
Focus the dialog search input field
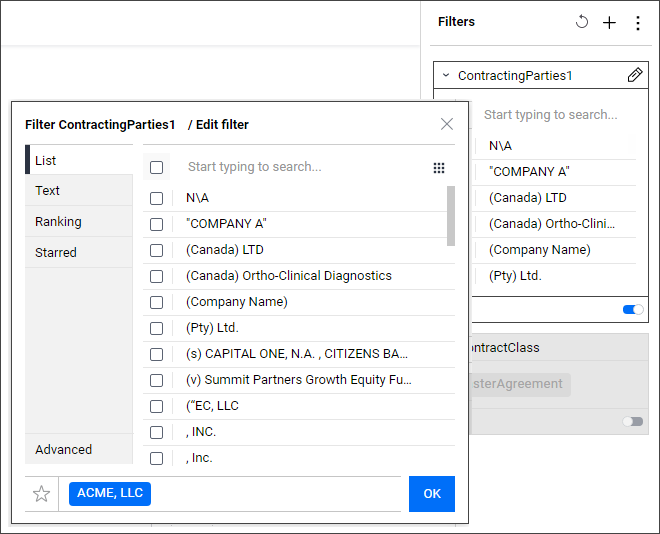coord(303,167)
